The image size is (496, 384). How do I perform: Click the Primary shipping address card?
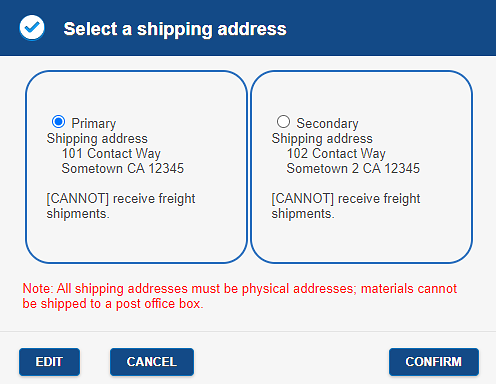(x=136, y=167)
